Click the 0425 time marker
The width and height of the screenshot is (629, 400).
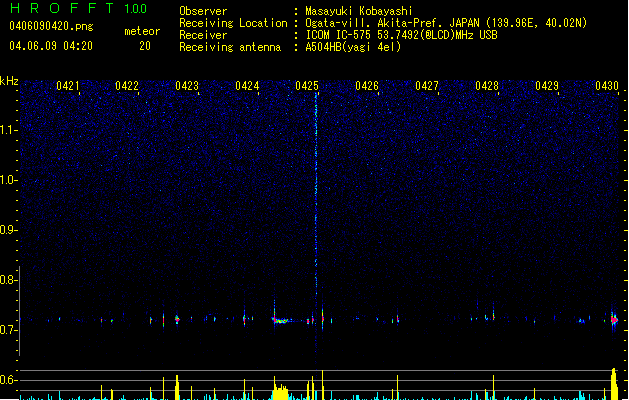(x=307, y=86)
